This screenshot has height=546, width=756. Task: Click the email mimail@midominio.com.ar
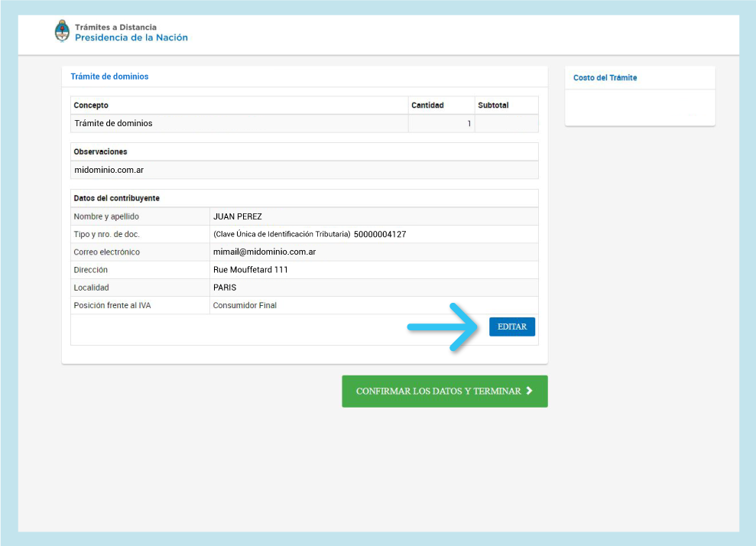[264, 252]
